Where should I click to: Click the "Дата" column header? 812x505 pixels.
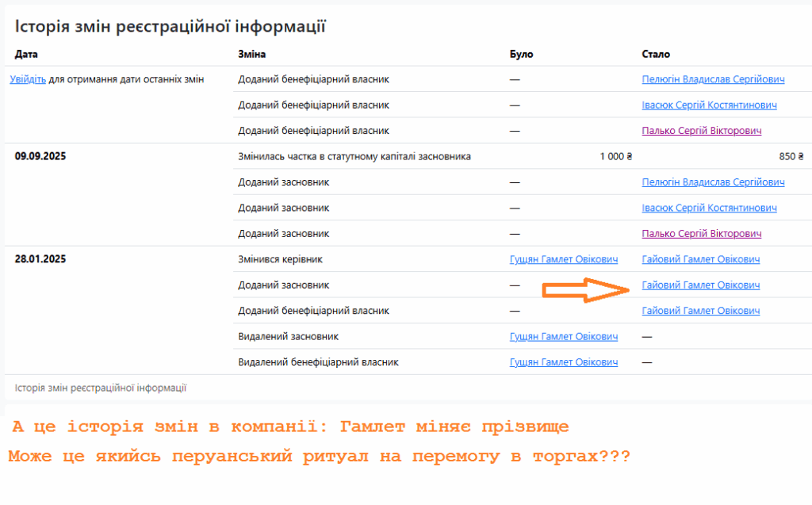(x=26, y=54)
